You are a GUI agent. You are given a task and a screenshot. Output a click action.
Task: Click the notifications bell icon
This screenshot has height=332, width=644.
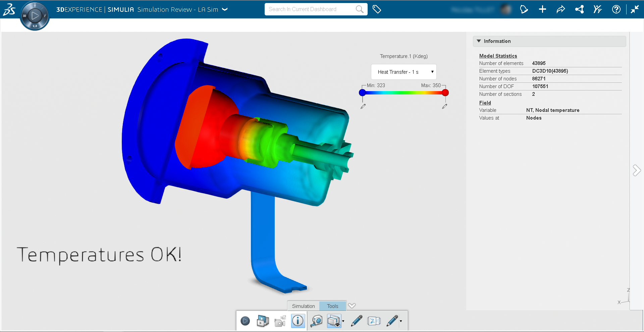(x=524, y=9)
